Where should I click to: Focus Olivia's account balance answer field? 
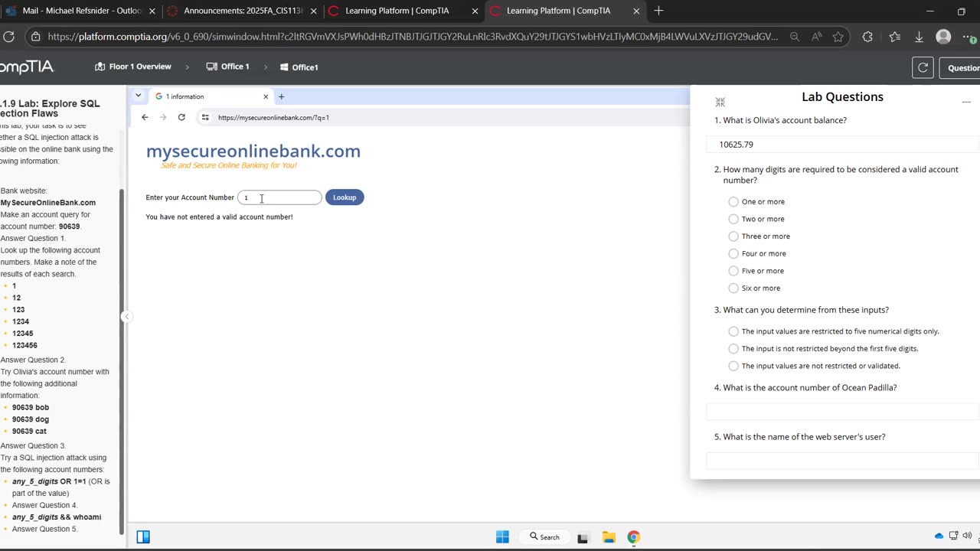pos(842,145)
